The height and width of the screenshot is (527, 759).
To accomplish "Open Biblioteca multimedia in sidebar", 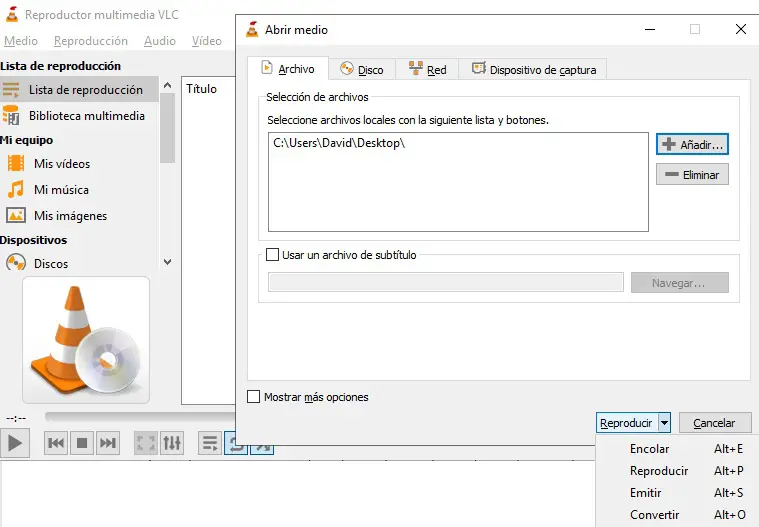I will pyautogui.click(x=79, y=116).
